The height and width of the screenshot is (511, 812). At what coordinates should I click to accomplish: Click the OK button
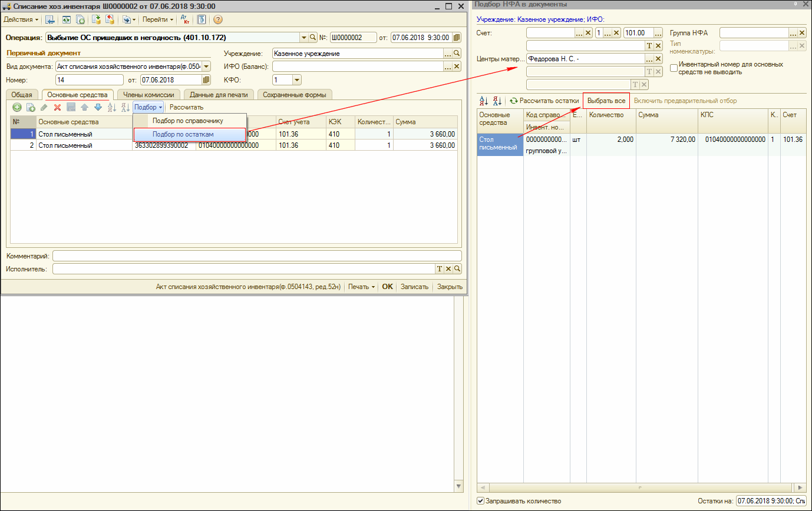click(x=387, y=287)
